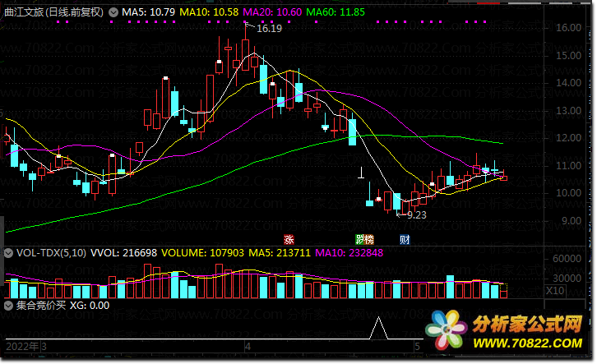Expand the 集合竞价买 indicator options arrow

click(8, 306)
